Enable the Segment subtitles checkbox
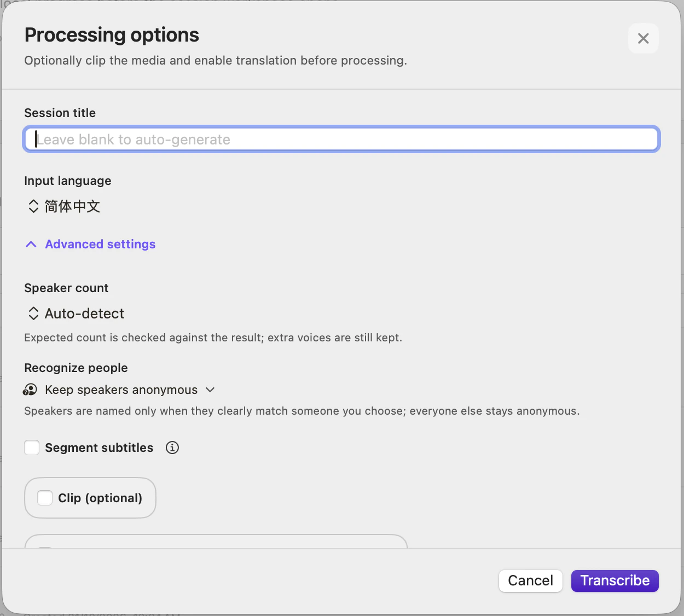The height and width of the screenshot is (616, 684). [32, 448]
